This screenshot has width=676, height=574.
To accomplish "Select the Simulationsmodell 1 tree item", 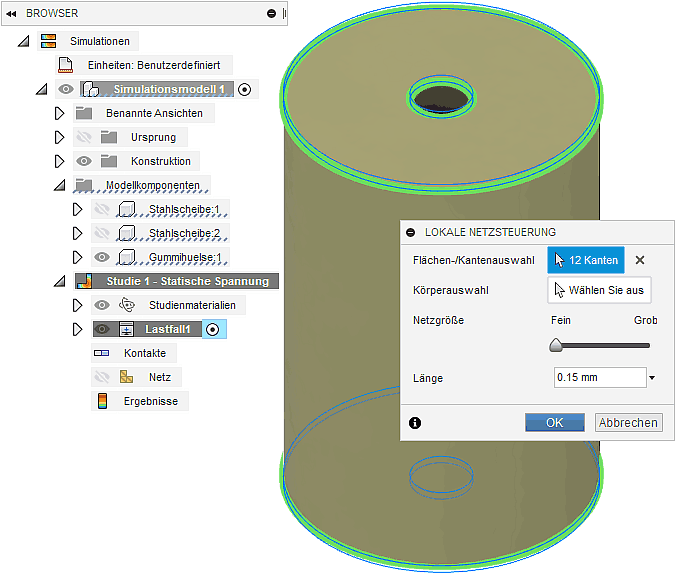I will tap(168, 89).
